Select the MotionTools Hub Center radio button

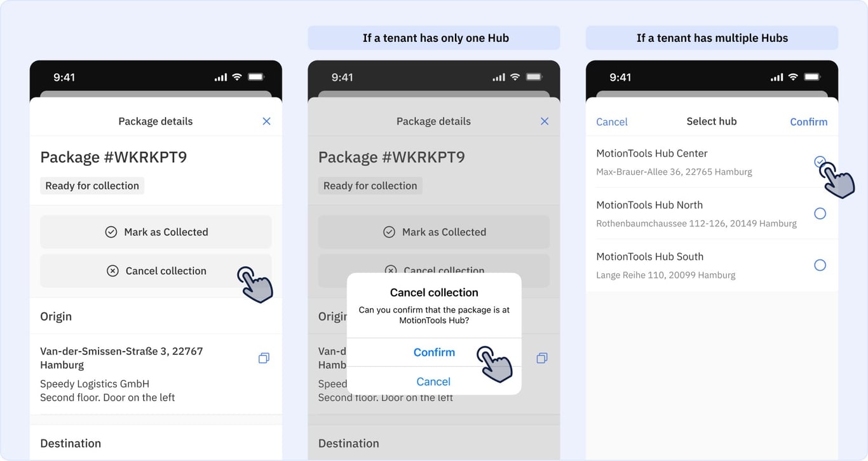click(820, 162)
